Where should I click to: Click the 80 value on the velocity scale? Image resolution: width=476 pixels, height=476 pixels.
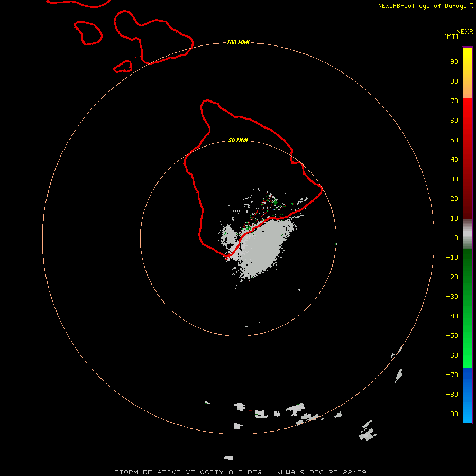454,81
